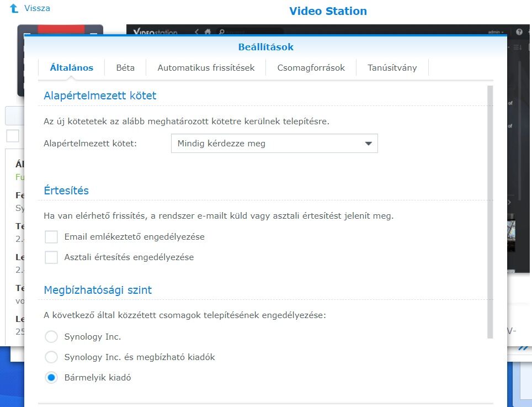Screen dimensions: 532x407
Task: Switch to the Béta tab
Action: 125,68
